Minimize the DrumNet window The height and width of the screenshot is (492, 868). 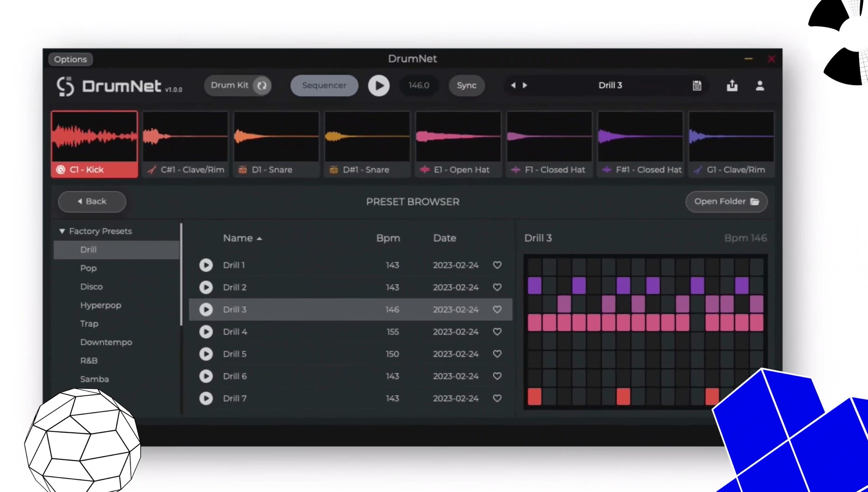(749, 59)
